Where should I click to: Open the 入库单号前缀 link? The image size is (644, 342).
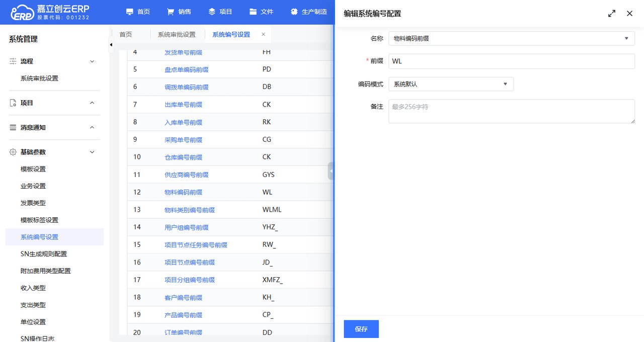tap(183, 122)
